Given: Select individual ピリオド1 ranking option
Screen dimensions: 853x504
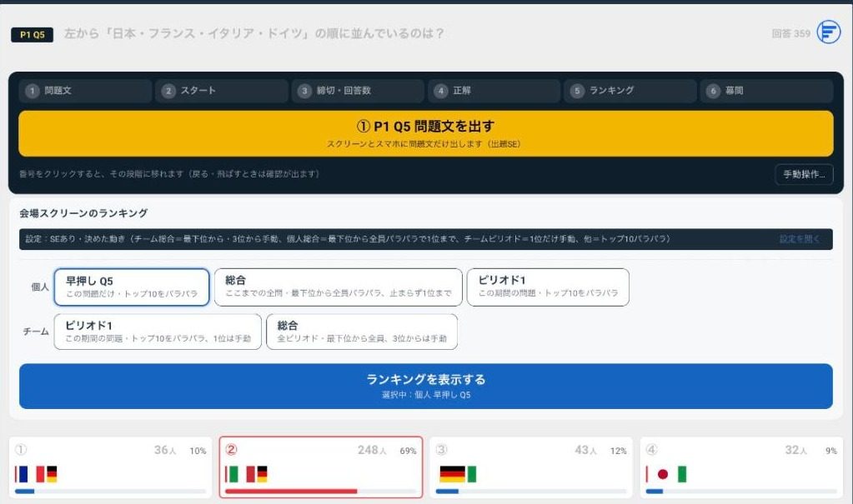Looking at the screenshot, I should (548, 287).
